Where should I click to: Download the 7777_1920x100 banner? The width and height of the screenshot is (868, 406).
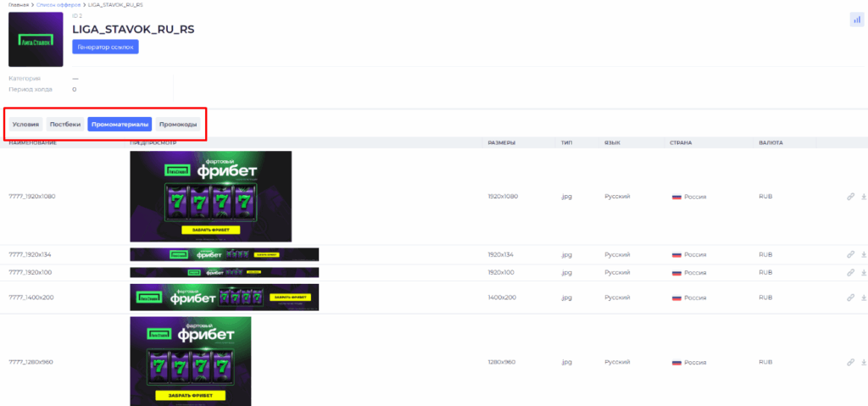(864, 273)
